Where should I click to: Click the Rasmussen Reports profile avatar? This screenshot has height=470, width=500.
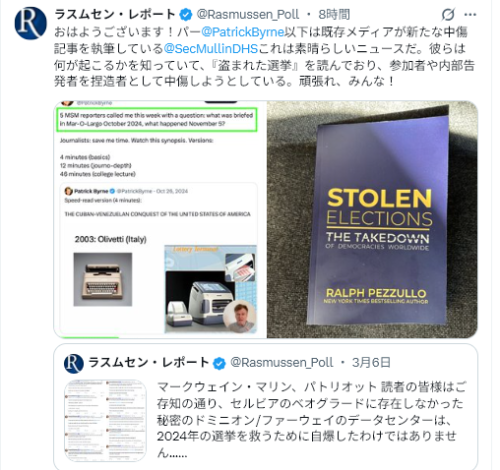(30, 23)
